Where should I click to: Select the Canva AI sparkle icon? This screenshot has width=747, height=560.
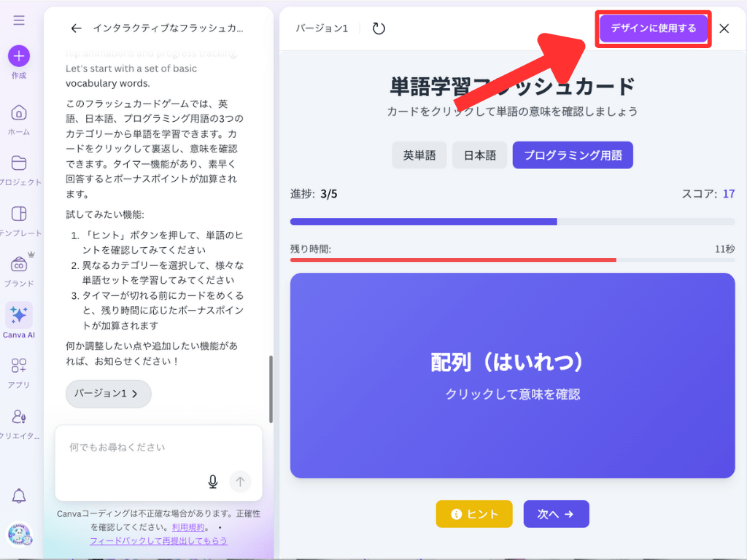pos(19,315)
